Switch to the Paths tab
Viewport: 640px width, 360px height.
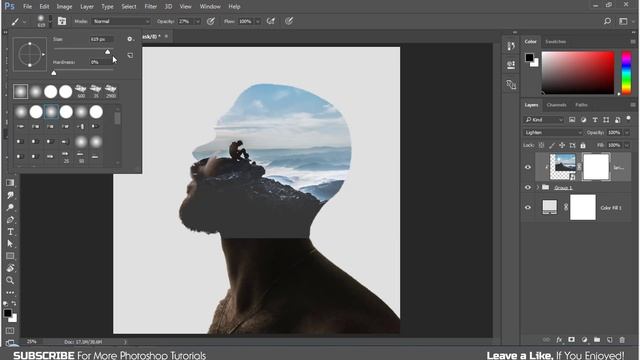pyautogui.click(x=581, y=105)
